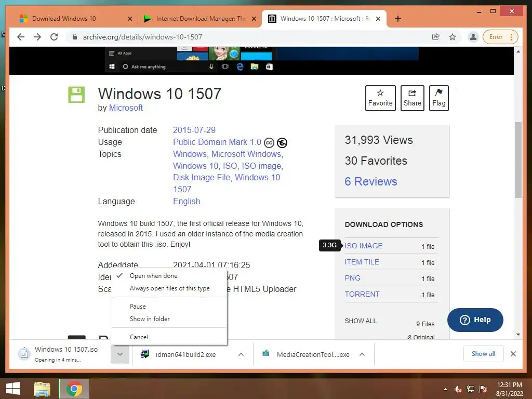532x399 pixels.
Task: Switch to the Internet Download Manager tab
Action: [x=201, y=19]
